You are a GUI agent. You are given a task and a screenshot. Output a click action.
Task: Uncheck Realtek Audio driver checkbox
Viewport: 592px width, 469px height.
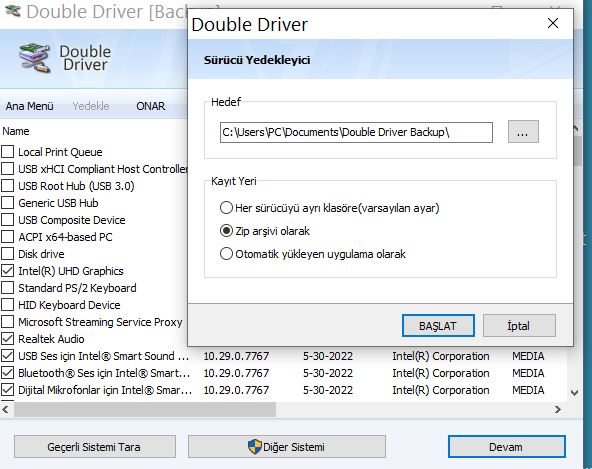[x=8, y=339]
